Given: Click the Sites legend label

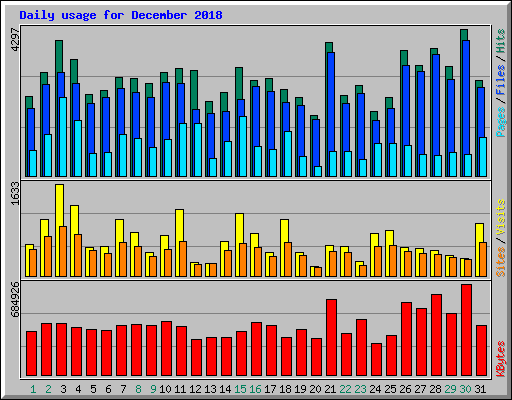Looking at the screenshot, I should coord(501,262).
